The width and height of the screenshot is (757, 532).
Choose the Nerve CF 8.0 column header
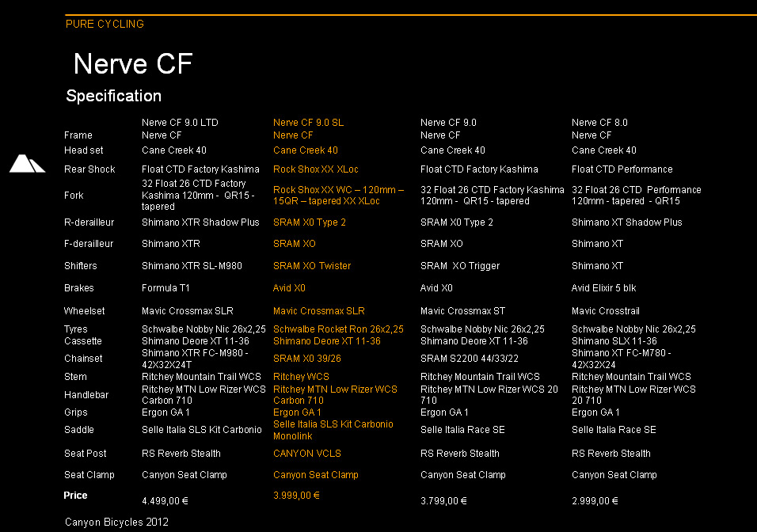coord(599,123)
